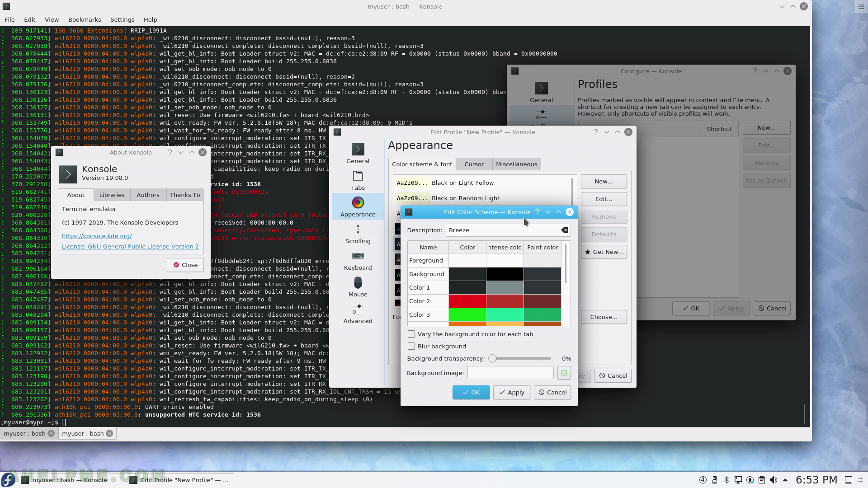The image size is (868, 488).
Task: Click Cancel in Edit Color Scheme dialog
Action: pyautogui.click(x=552, y=392)
